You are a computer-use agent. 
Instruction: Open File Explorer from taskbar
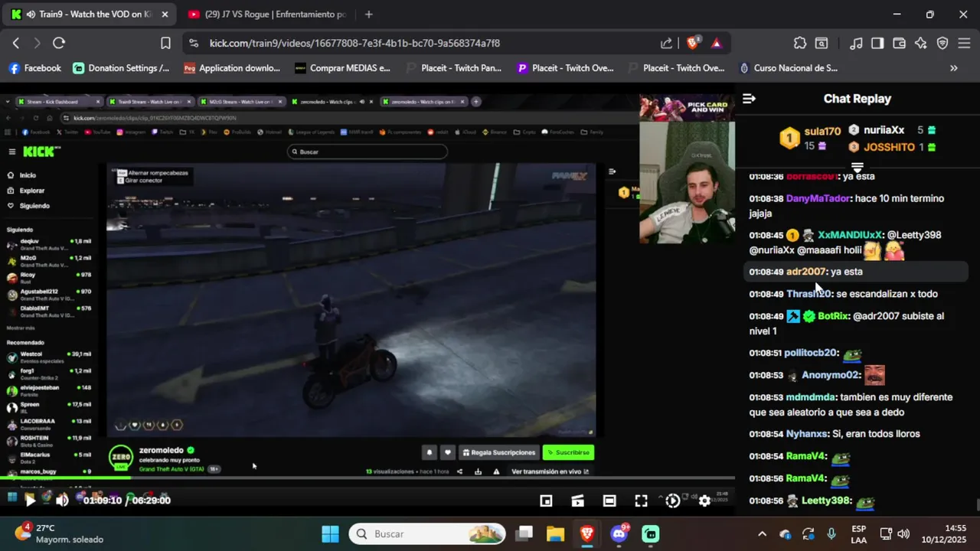pyautogui.click(x=555, y=533)
